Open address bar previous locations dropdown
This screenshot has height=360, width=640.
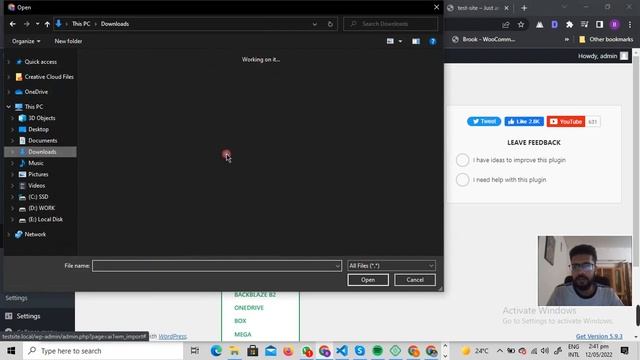click(x=314, y=24)
